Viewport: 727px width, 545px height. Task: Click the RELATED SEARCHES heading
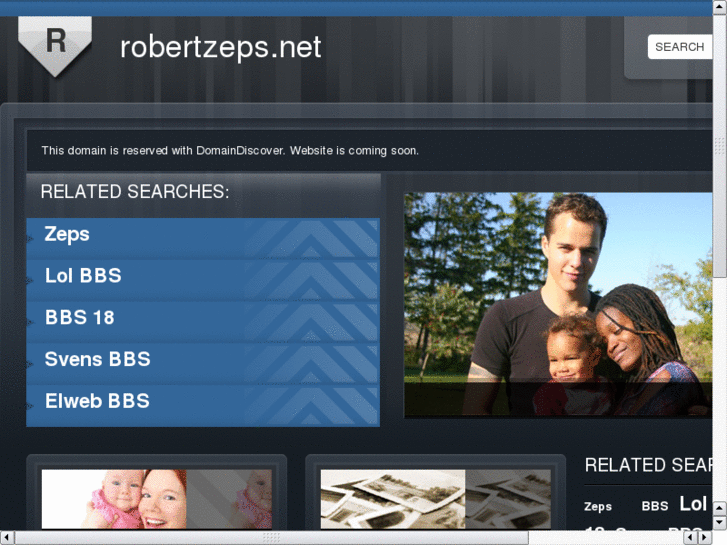[135, 192]
